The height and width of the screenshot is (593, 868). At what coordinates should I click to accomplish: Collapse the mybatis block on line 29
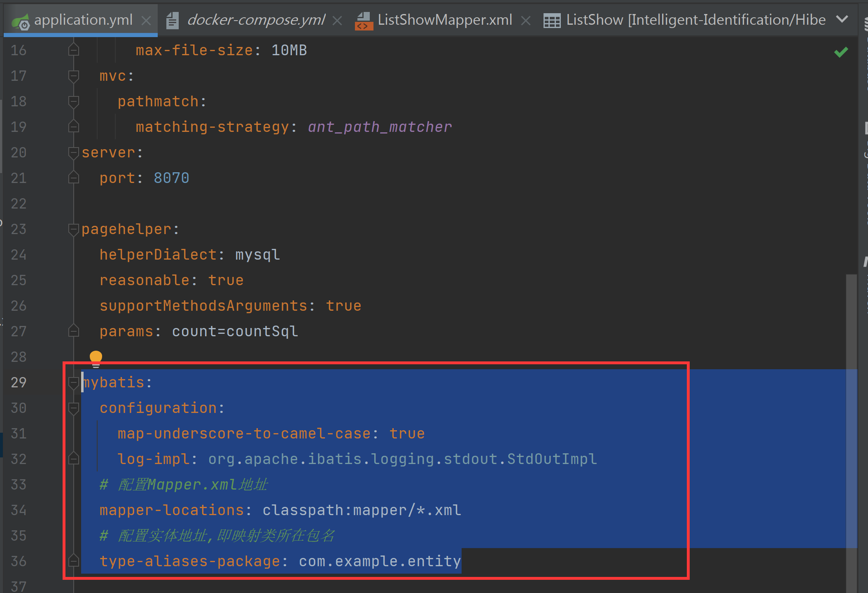(74, 382)
